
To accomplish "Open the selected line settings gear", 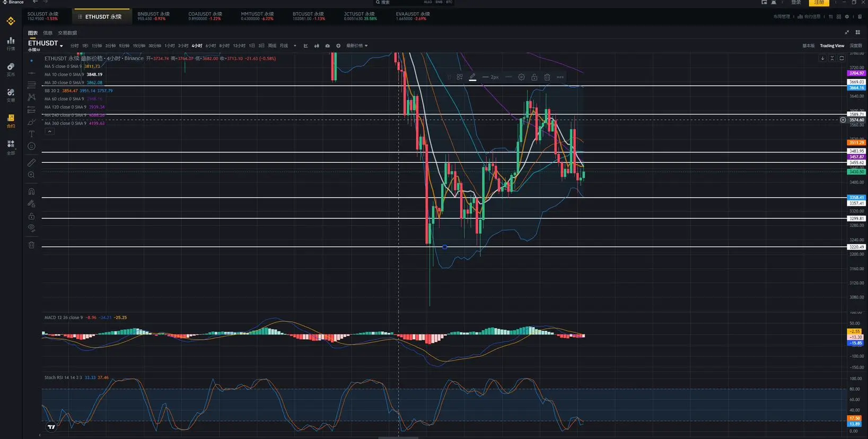I will click(521, 77).
